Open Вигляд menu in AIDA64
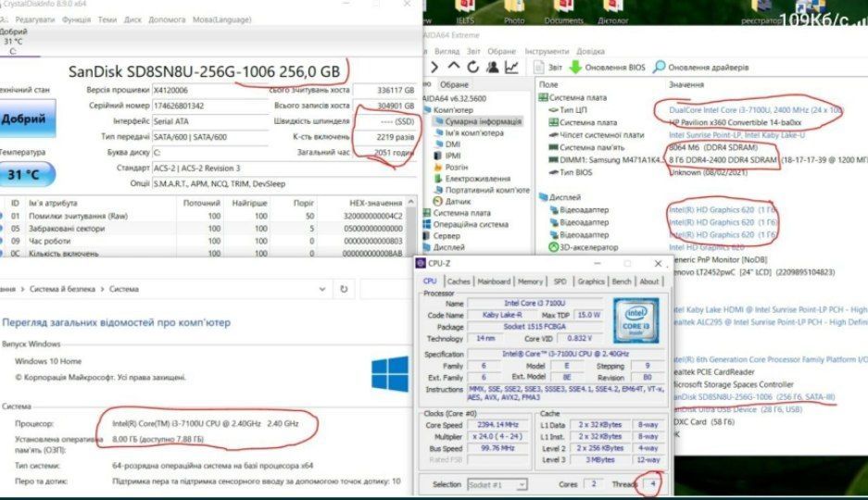The width and height of the screenshot is (868, 500). click(447, 51)
